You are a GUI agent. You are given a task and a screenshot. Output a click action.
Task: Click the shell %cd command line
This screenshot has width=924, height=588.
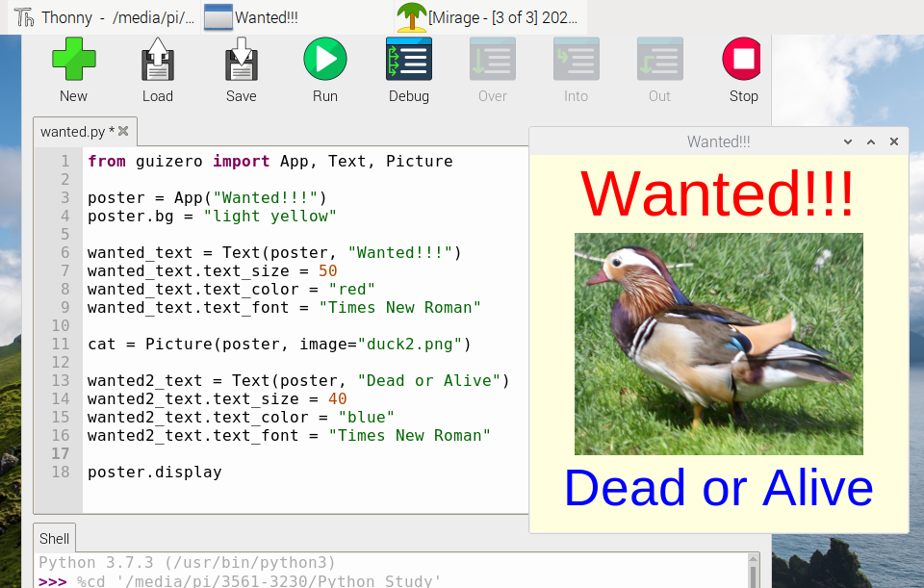pos(240,580)
